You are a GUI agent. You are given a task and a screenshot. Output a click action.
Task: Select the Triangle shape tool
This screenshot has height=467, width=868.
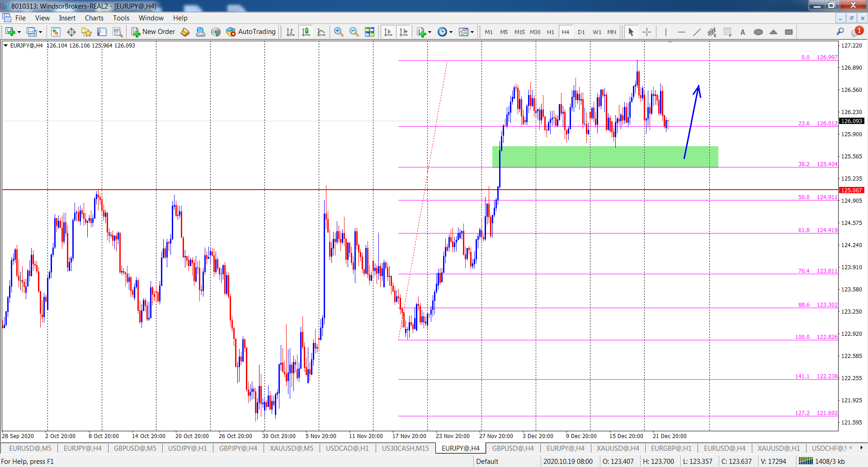pyautogui.click(x=774, y=32)
